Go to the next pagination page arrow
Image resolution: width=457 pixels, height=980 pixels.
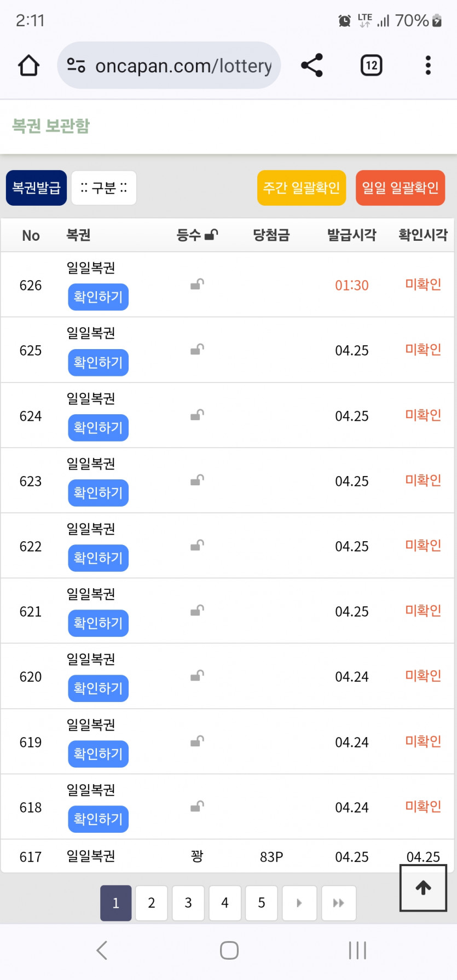coord(299,903)
